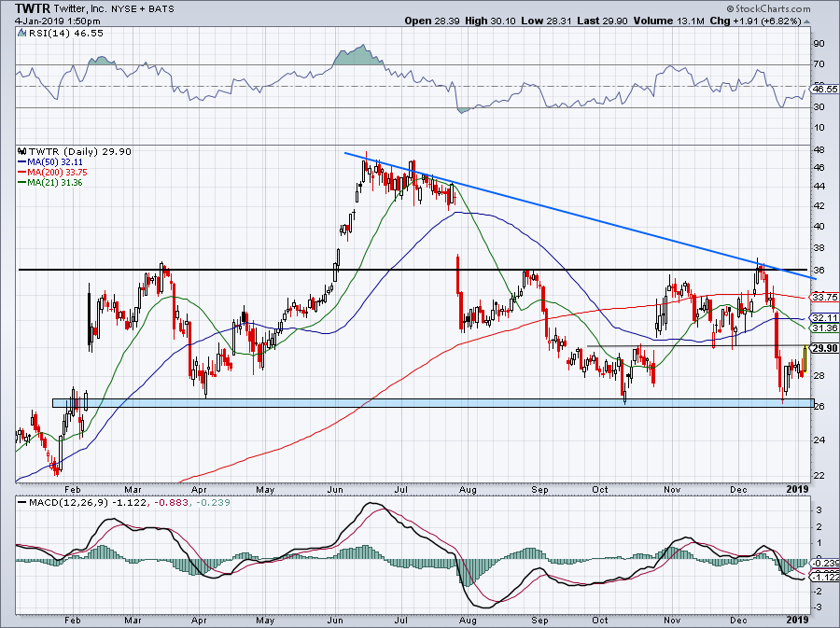Click the Chg +1.91 (+6.82%) value
Viewport: 840px width, 628px height.
[755, 21]
